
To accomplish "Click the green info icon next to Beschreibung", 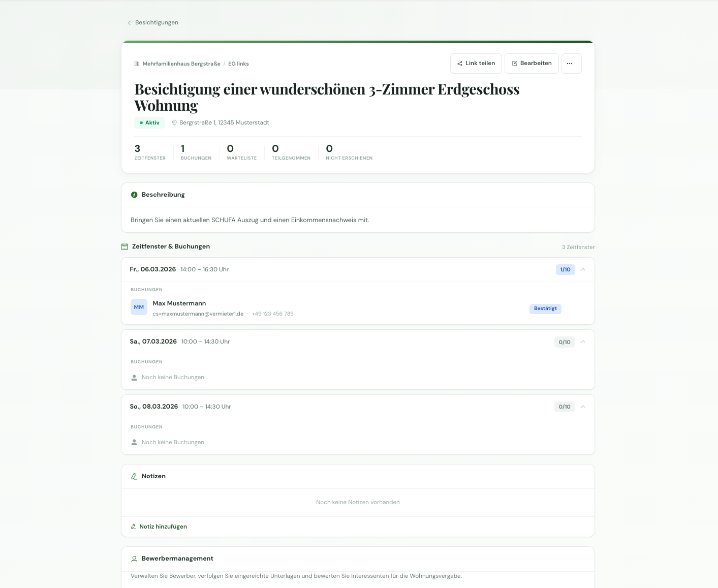I will 134,195.
